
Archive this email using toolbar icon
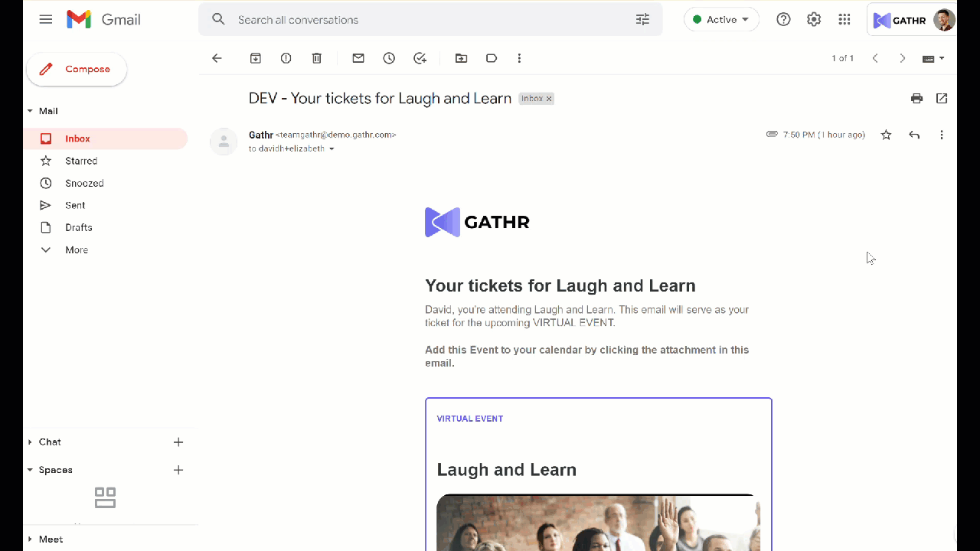[256, 58]
